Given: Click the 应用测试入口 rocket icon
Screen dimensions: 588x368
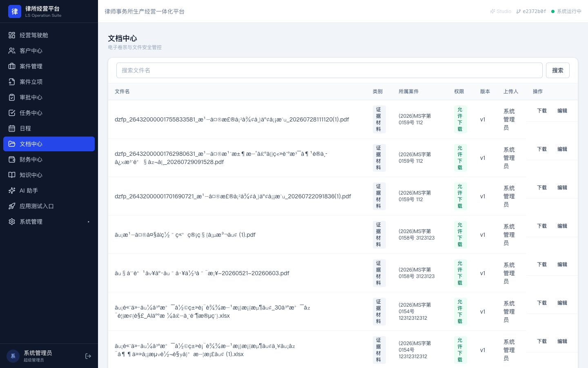Looking at the screenshot, I should click(12, 206).
